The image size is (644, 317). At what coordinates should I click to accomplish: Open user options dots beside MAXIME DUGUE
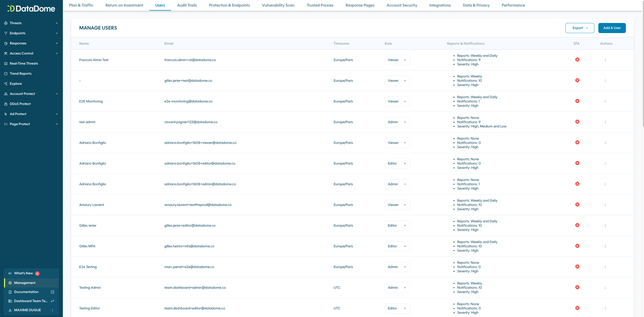pyautogui.click(x=52, y=310)
